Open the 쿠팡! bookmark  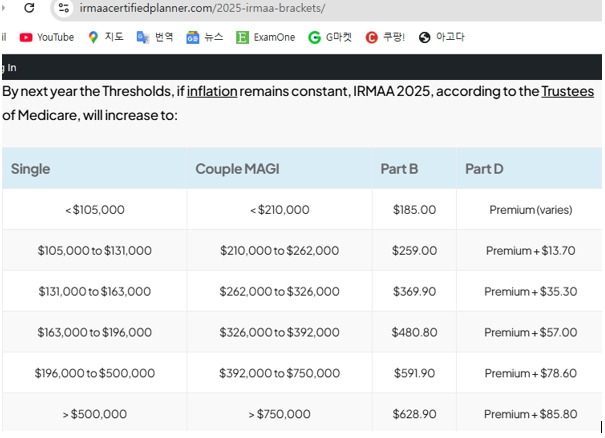(386, 37)
